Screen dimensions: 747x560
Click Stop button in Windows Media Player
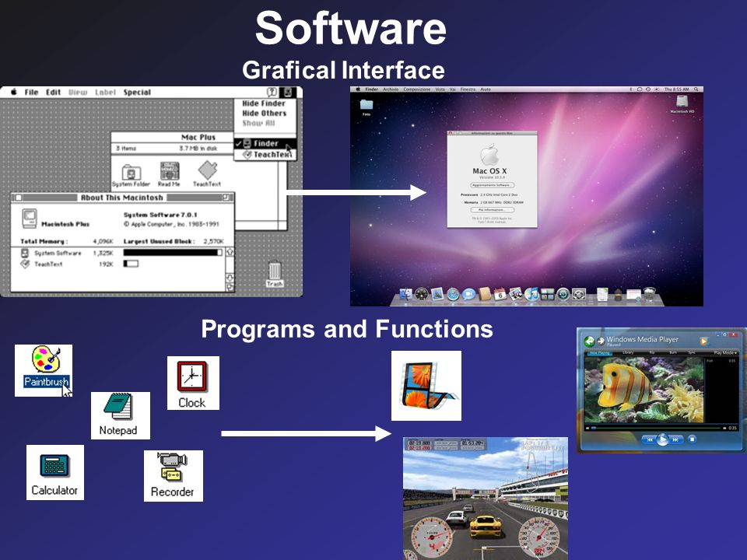(x=693, y=439)
